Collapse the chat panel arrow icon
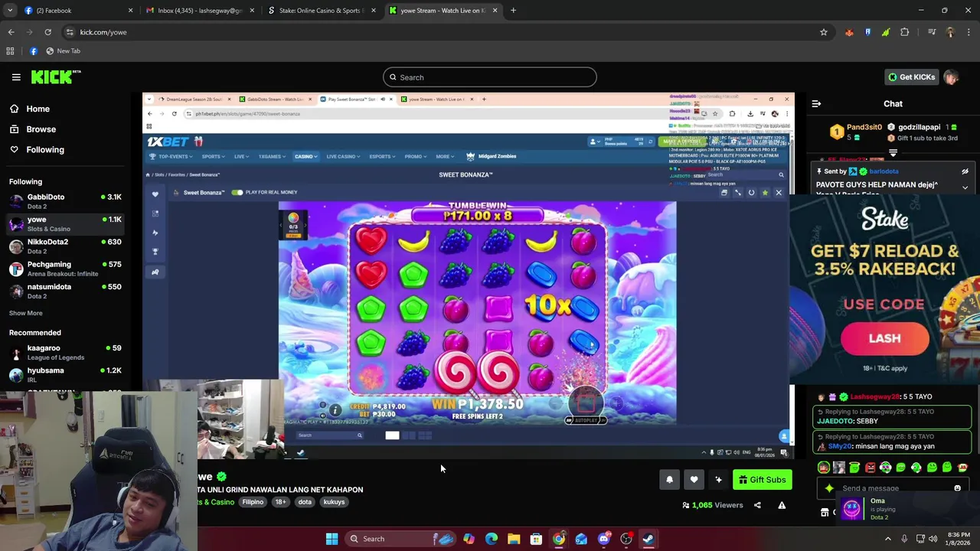This screenshot has width=980, height=551. click(816, 104)
